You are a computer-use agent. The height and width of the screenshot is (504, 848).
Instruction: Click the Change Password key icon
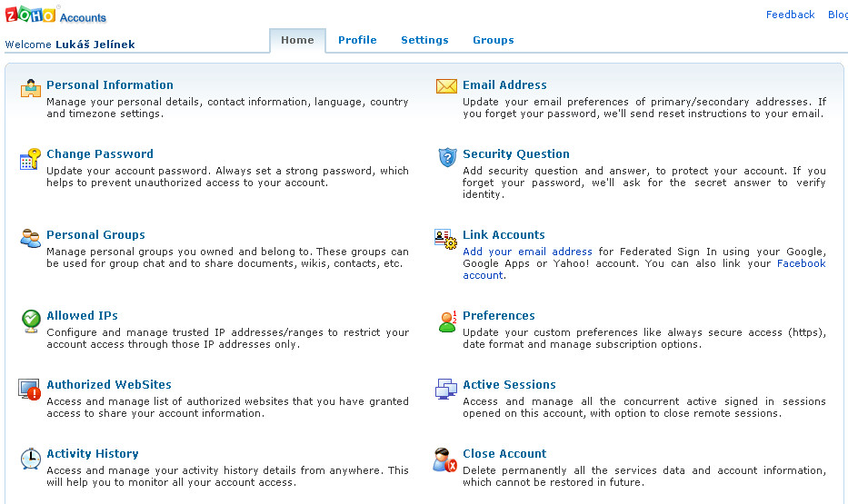tap(31, 159)
